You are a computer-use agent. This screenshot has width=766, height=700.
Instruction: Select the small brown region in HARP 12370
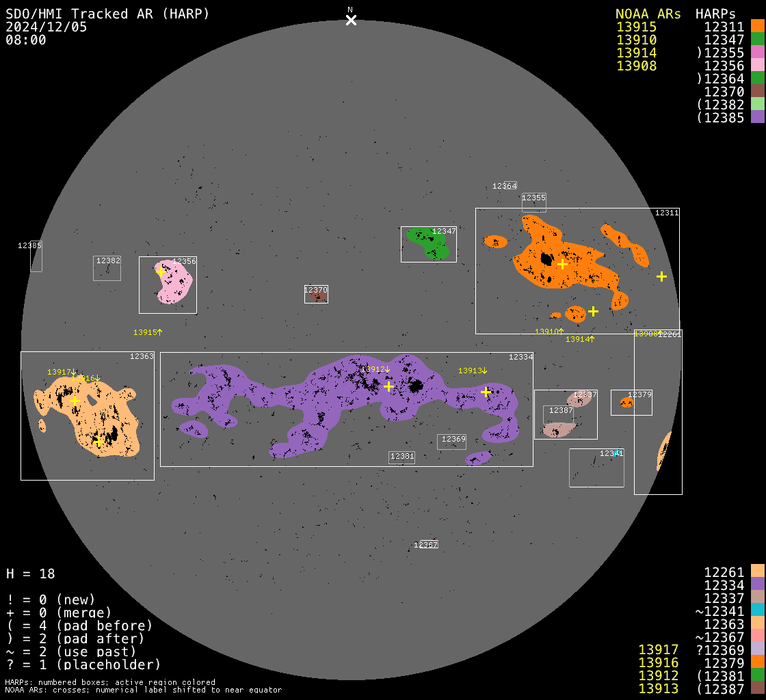click(317, 297)
